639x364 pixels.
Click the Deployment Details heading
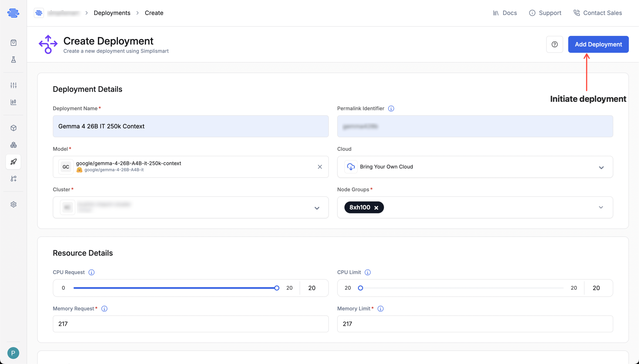coord(87,89)
